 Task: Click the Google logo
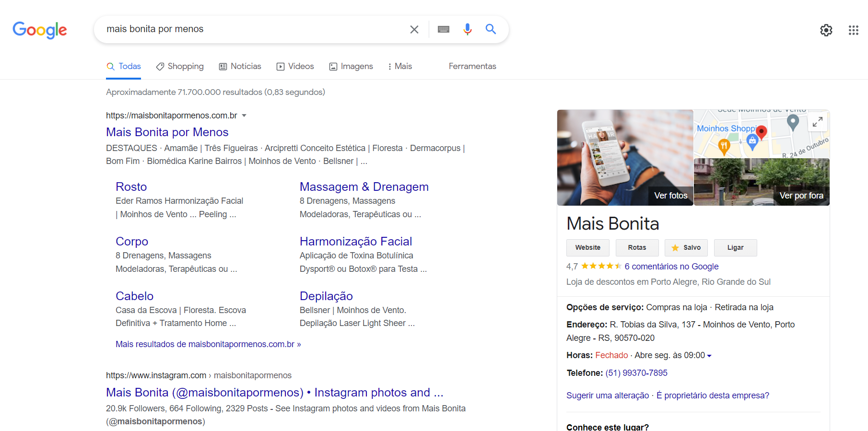click(x=40, y=30)
